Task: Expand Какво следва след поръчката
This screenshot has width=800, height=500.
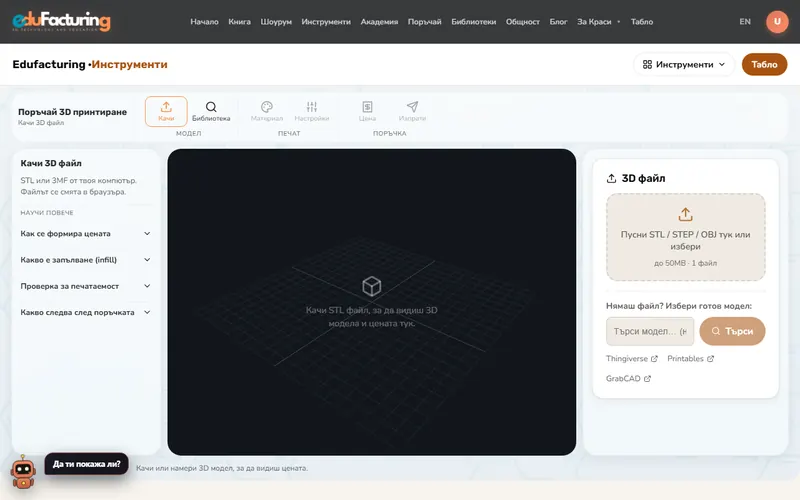Action: click(86, 312)
